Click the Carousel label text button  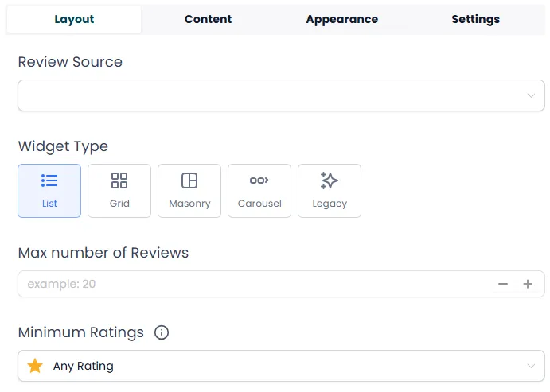point(259,204)
